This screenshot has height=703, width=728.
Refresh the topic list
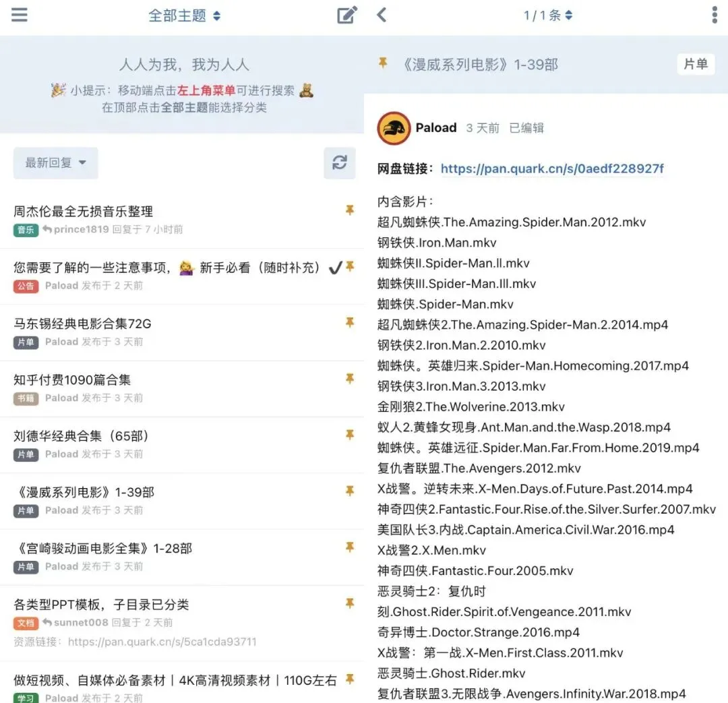[x=339, y=162]
